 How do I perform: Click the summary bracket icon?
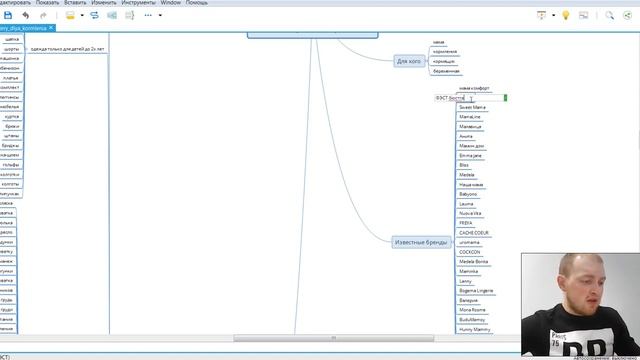click(129, 16)
